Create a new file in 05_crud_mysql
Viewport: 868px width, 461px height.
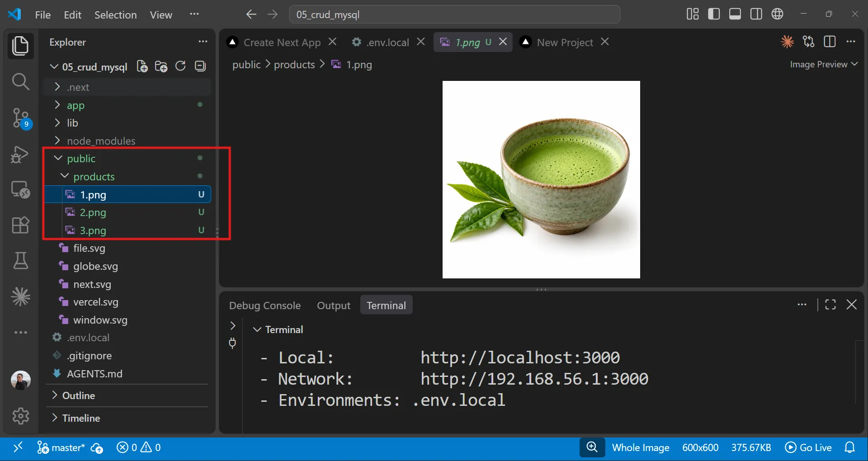[142, 66]
